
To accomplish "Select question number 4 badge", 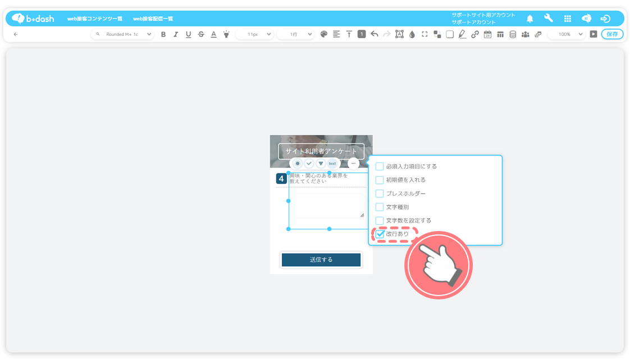I will [x=281, y=178].
